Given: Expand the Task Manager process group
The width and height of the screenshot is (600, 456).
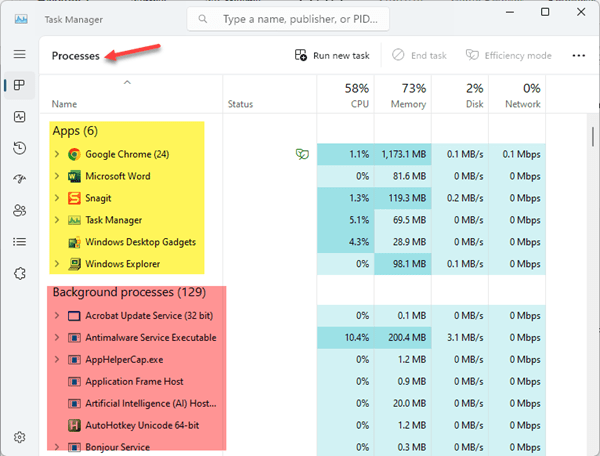Looking at the screenshot, I should coord(57,220).
